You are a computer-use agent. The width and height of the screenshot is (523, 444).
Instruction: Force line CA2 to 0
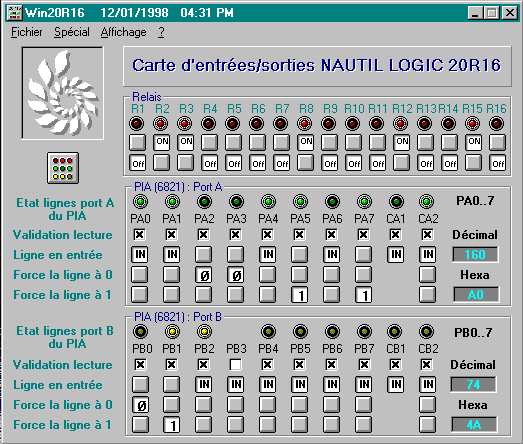(x=428, y=275)
